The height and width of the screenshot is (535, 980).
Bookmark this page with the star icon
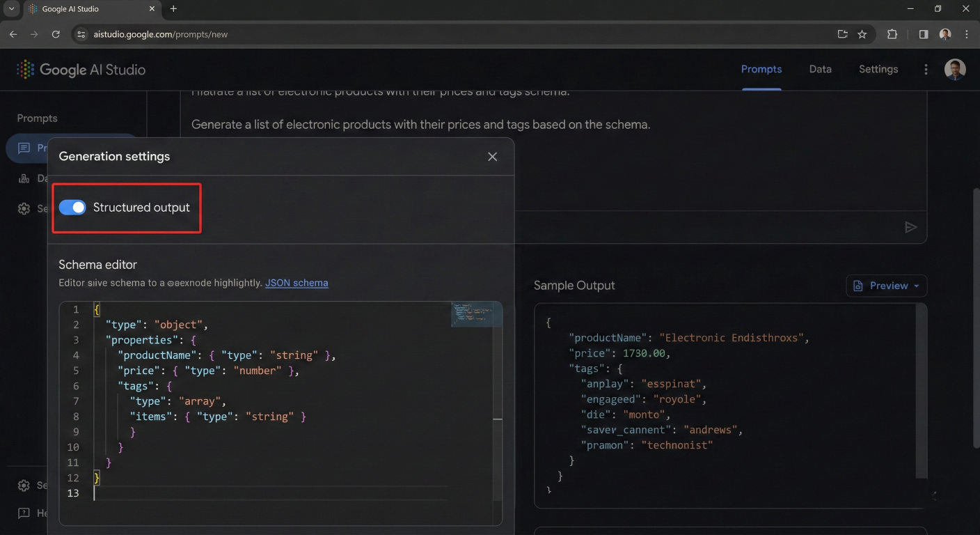click(862, 34)
